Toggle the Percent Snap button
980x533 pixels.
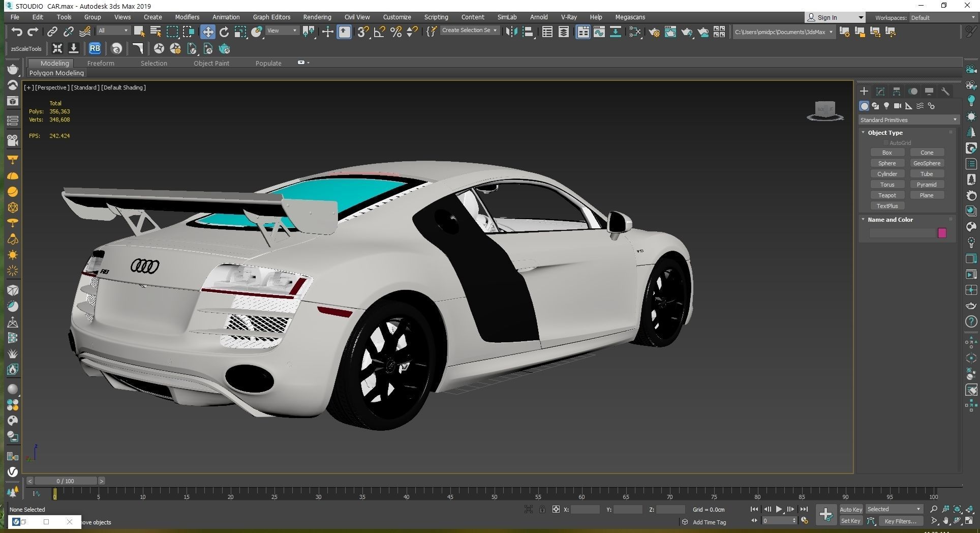click(396, 32)
